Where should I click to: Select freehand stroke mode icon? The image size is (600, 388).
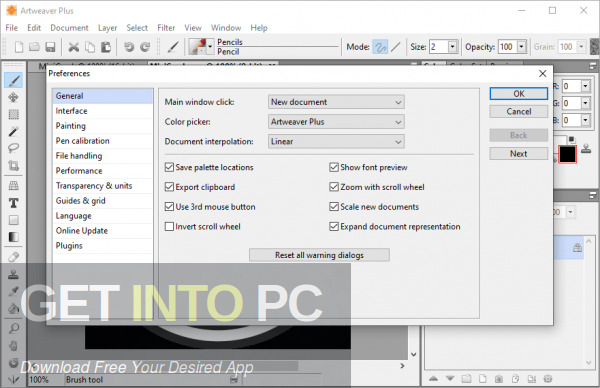tap(380, 47)
